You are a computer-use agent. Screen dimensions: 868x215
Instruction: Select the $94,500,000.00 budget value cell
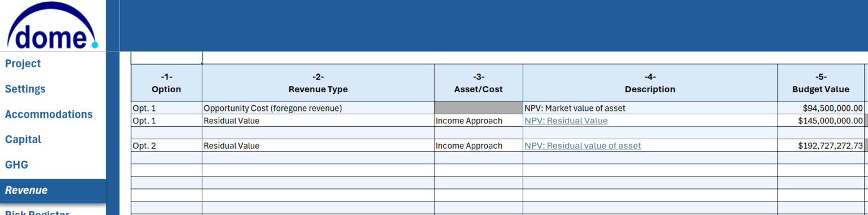tap(821, 108)
